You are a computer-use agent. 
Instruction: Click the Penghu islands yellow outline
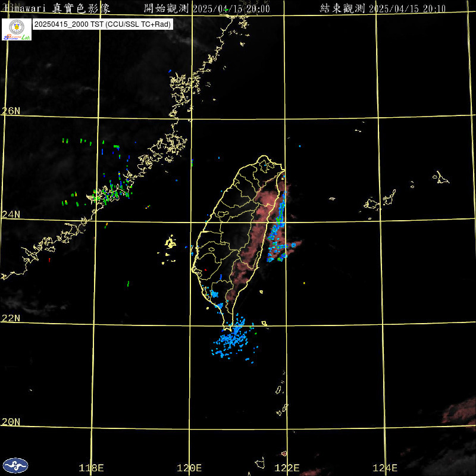[170, 243]
